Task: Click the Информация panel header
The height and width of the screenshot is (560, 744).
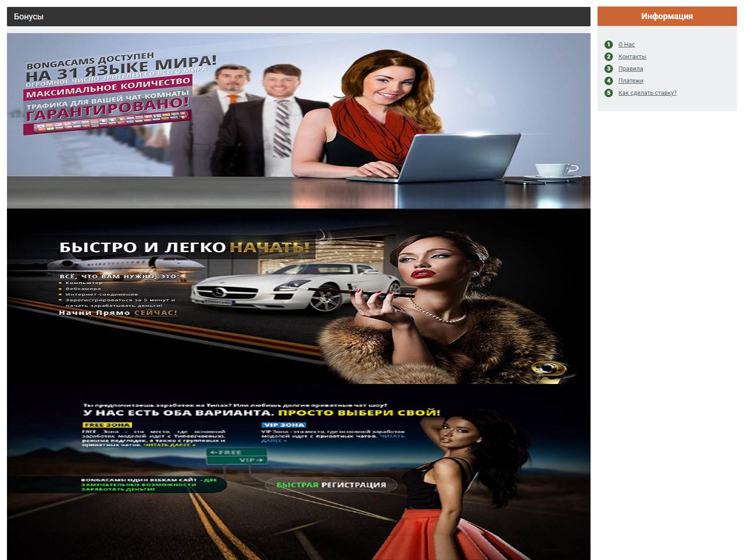Action: [667, 16]
